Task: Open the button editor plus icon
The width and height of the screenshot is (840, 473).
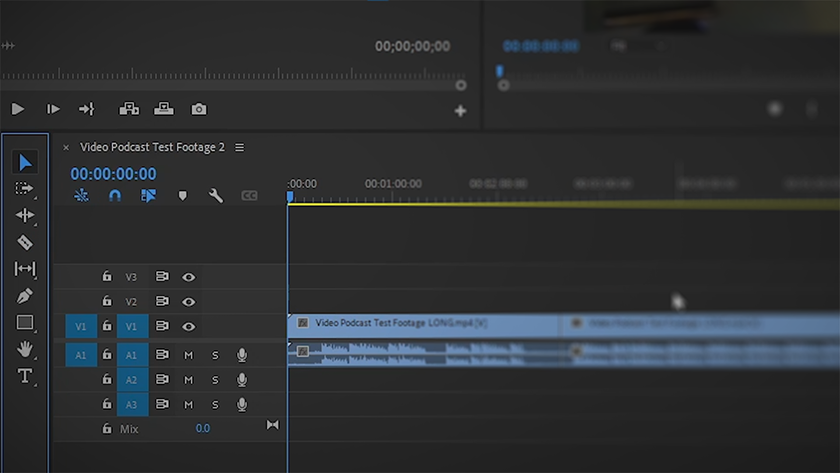Action: click(x=460, y=111)
